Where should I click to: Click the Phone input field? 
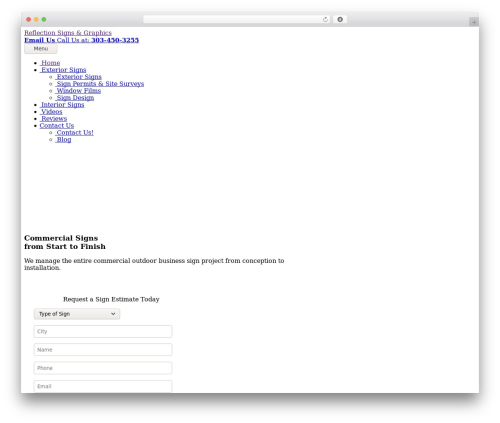(x=103, y=368)
